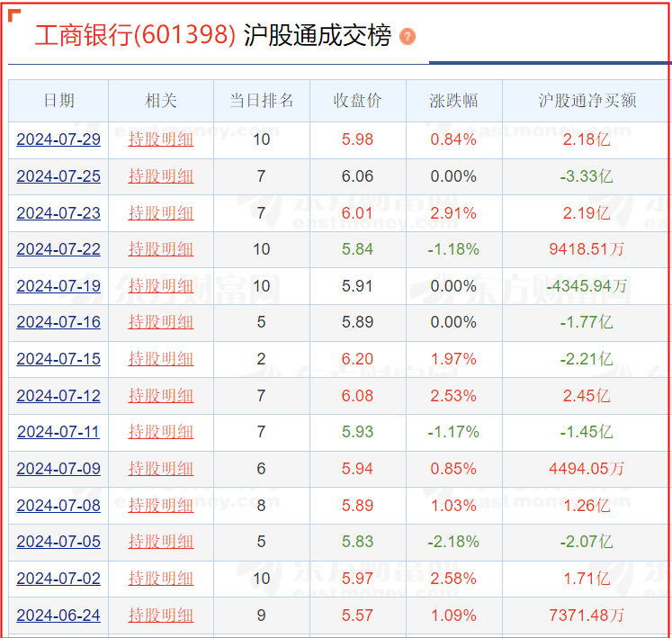Select change percentage 0.84%
Image resolution: width=672 pixels, height=638 pixels.
click(453, 139)
